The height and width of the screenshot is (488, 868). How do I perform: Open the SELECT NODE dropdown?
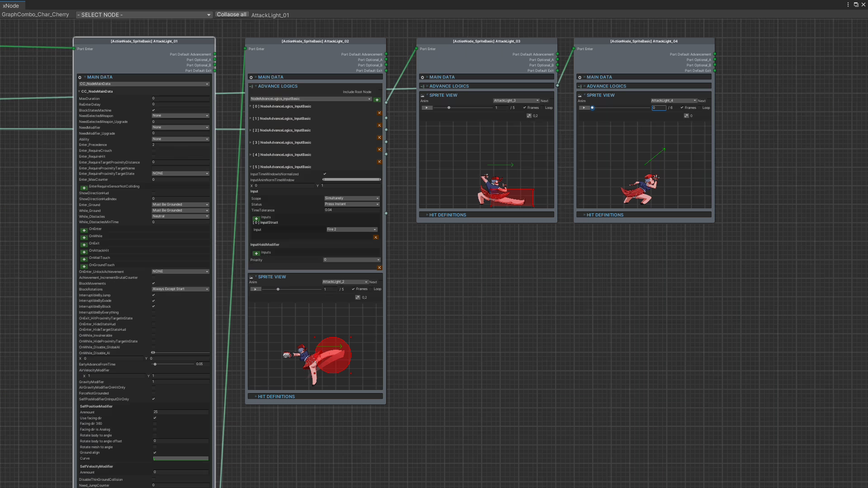pyautogui.click(x=144, y=15)
